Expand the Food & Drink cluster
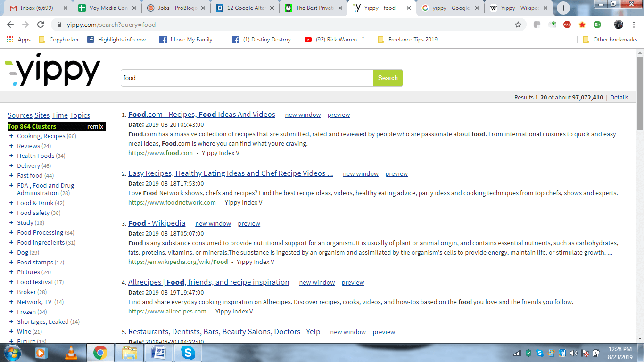The width and height of the screenshot is (644, 362). 11,203
